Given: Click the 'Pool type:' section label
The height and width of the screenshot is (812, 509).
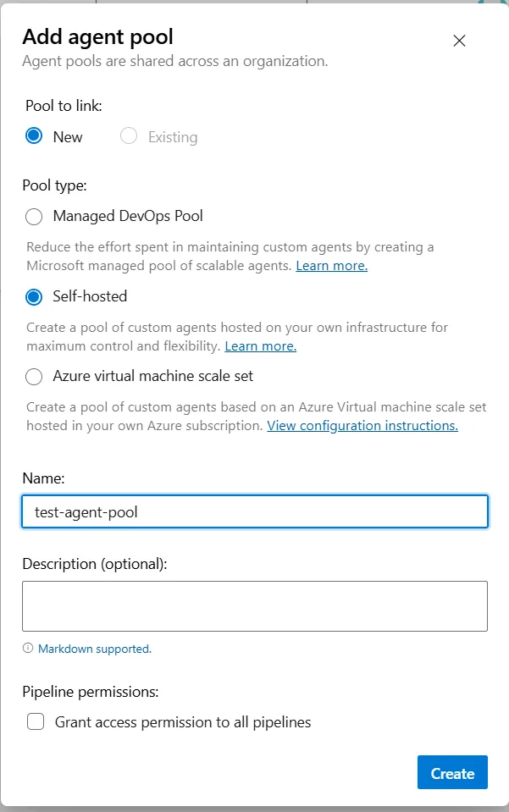Looking at the screenshot, I should point(54,185).
